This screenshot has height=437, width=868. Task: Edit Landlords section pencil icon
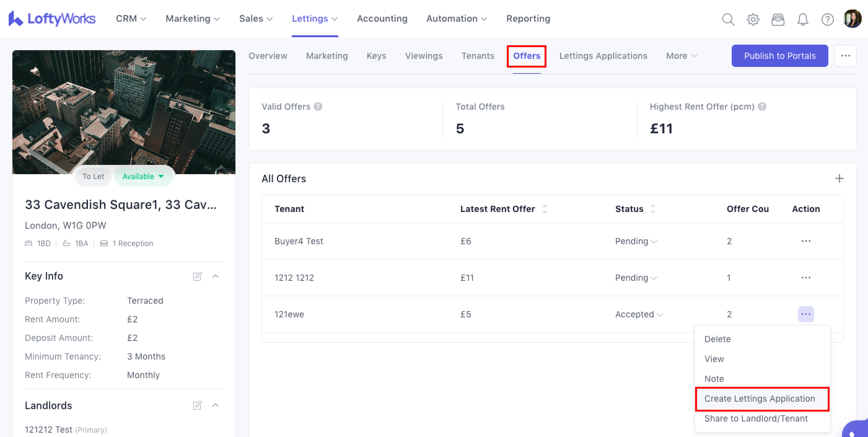point(197,405)
